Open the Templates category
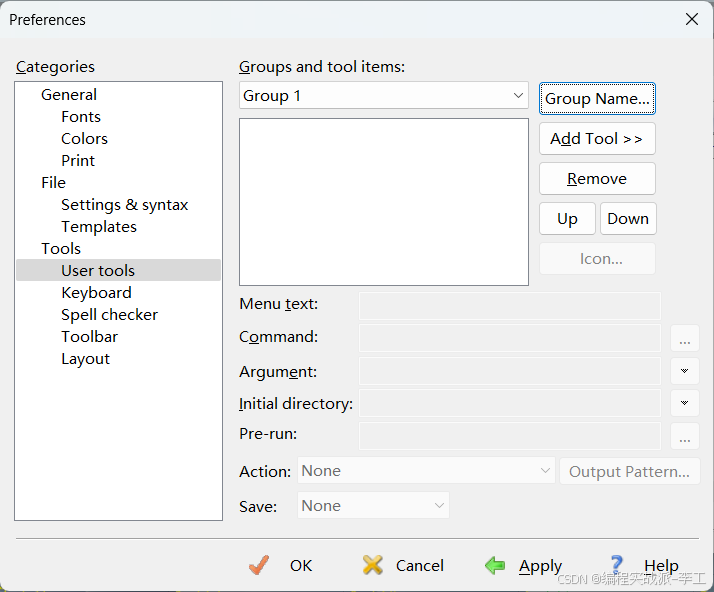This screenshot has width=714, height=592. (x=99, y=226)
